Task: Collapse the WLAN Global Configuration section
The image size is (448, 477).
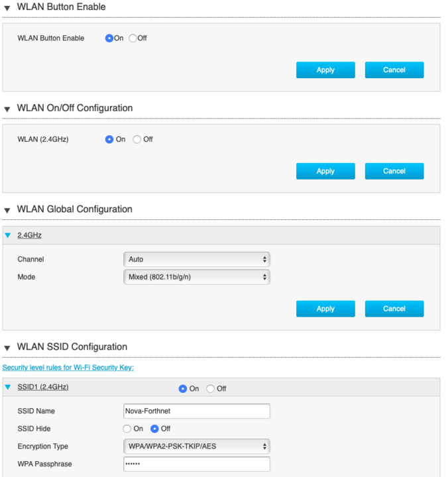Action: tap(7, 210)
